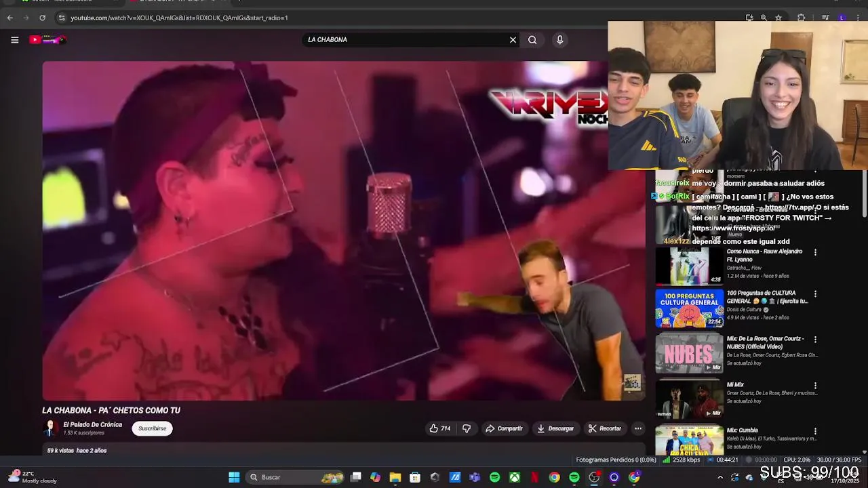Open NUBES mix thumbnail
The height and width of the screenshot is (488, 868).
pyautogui.click(x=689, y=353)
